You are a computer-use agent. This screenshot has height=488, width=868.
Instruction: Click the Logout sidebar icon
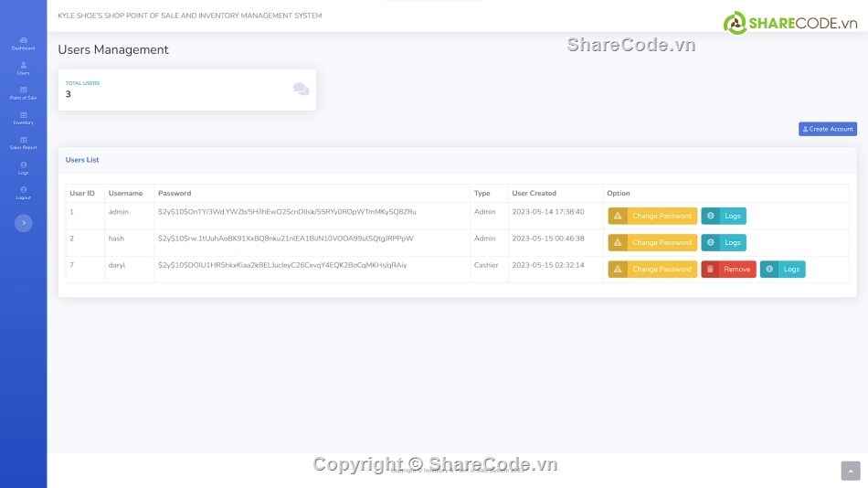pos(23,192)
